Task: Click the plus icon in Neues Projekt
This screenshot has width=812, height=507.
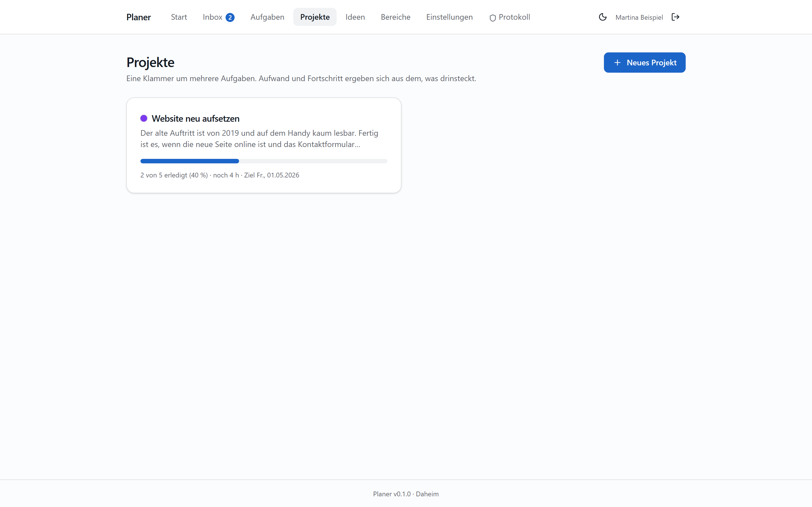Action: point(617,63)
